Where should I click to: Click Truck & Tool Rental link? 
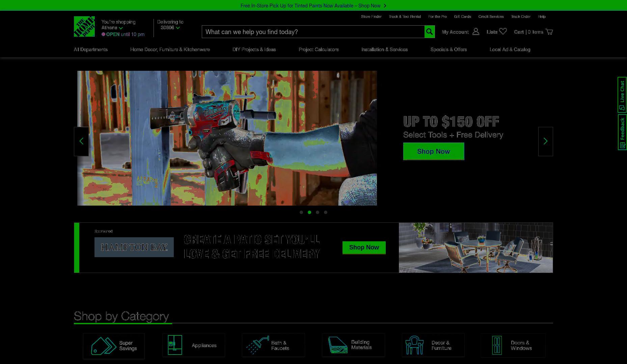pyautogui.click(x=405, y=17)
